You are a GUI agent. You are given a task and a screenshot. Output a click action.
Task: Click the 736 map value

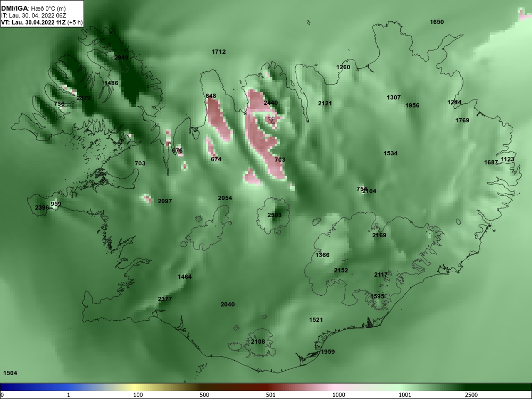(59, 104)
